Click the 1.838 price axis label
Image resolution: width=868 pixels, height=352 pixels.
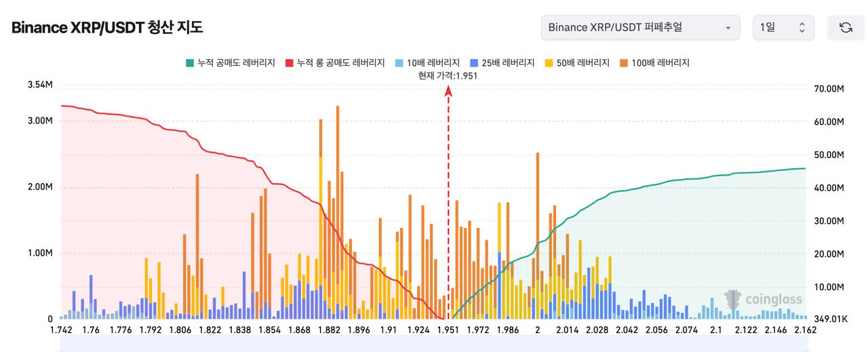click(x=239, y=330)
